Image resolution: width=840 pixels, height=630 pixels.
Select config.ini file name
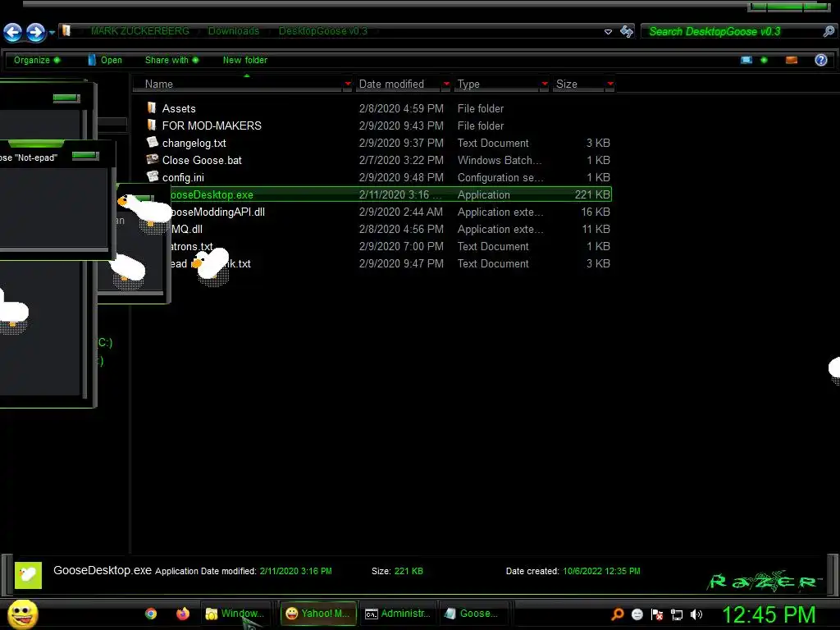pos(183,177)
